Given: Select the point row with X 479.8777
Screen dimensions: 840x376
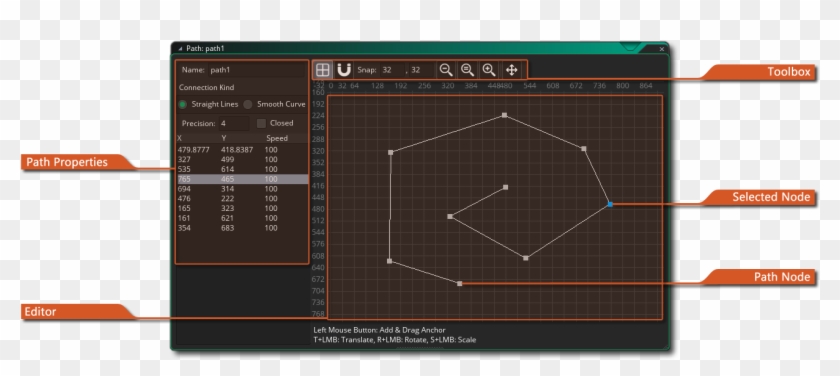Looking at the screenshot, I should coord(242,150).
